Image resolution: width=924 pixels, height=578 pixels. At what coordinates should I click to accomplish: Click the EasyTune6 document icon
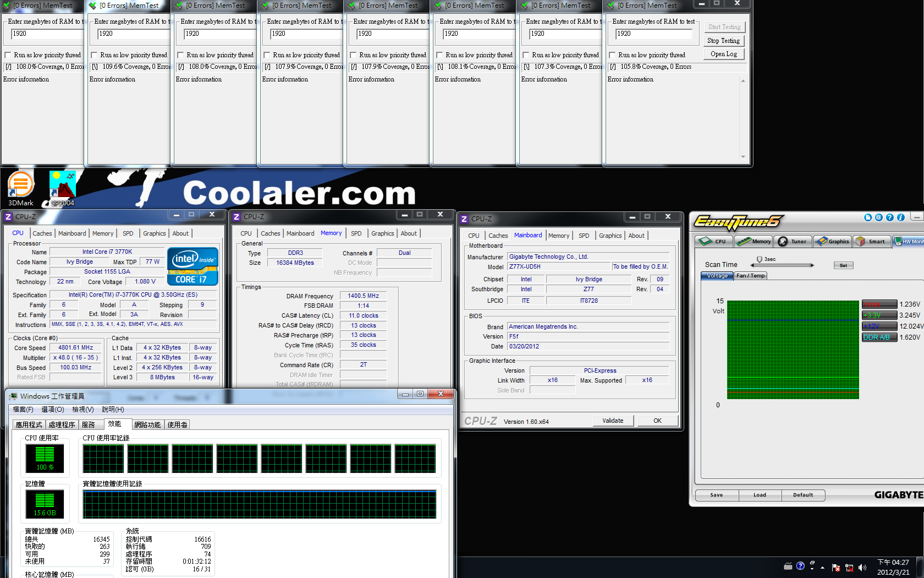pos(868,217)
